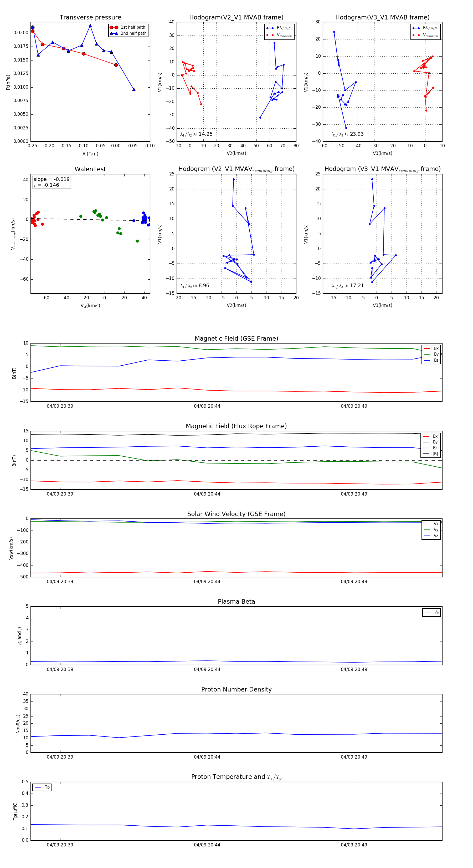Click the 'slope = -0.019' annotation
The width and height of the screenshot is (473, 868).
click(52, 179)
